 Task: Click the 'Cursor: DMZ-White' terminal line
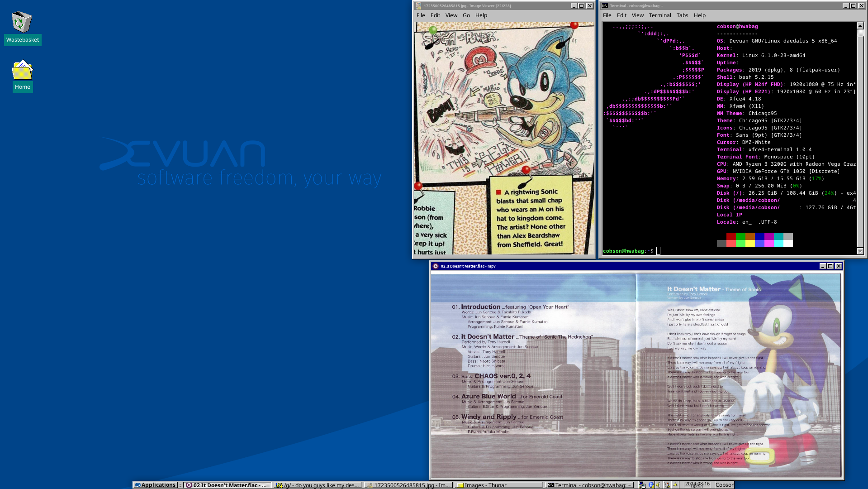tap(744, 142)
